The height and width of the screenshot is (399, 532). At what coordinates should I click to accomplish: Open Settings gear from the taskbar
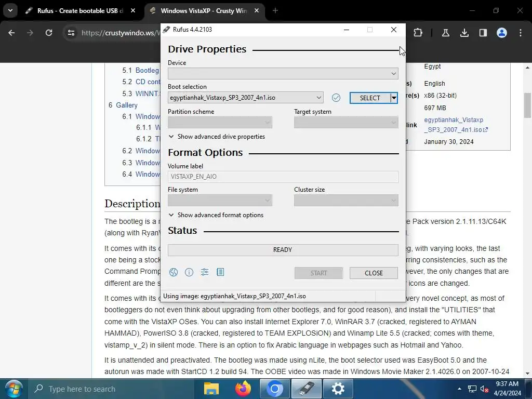click(x=338, y=389)
